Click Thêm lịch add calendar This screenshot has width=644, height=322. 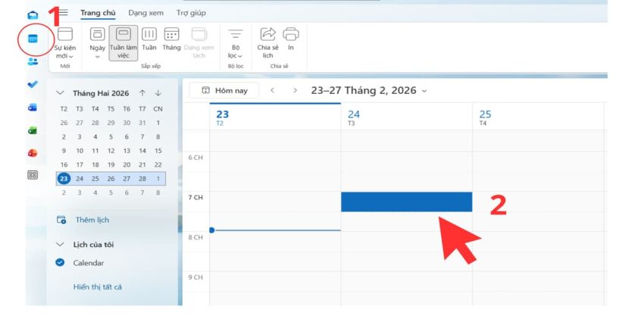83,220
